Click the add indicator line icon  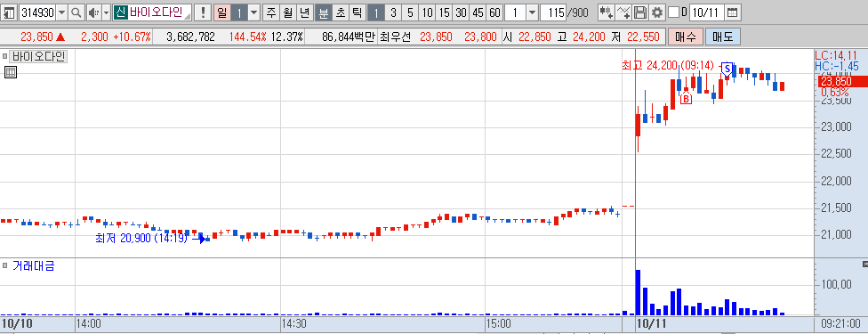[623, 12]
